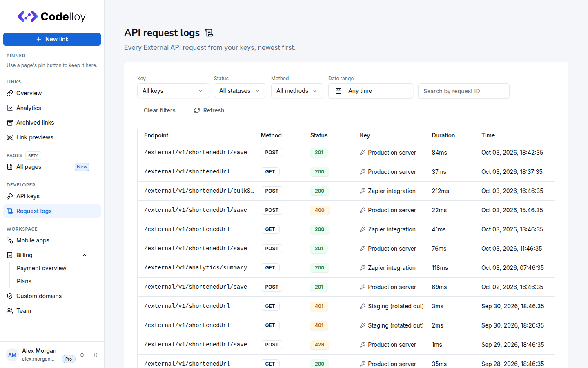
Task: Open the All methods dropdown
Action: coord(297,91)
